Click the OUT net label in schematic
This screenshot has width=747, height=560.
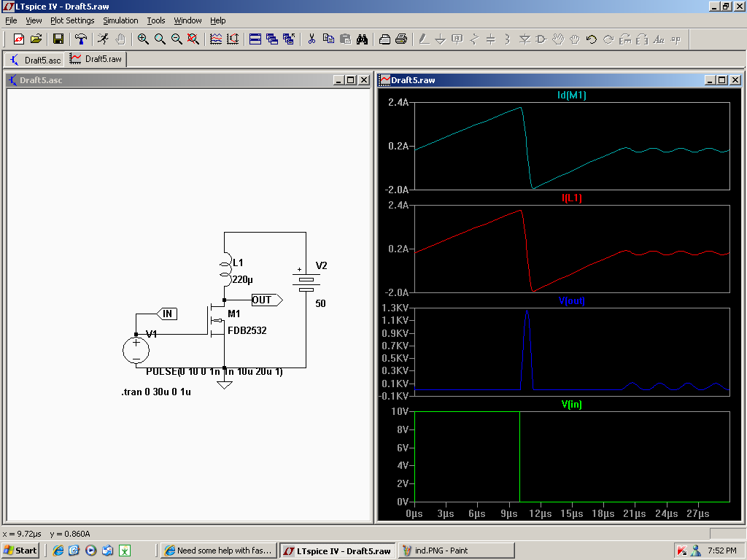tap(267, 300)
